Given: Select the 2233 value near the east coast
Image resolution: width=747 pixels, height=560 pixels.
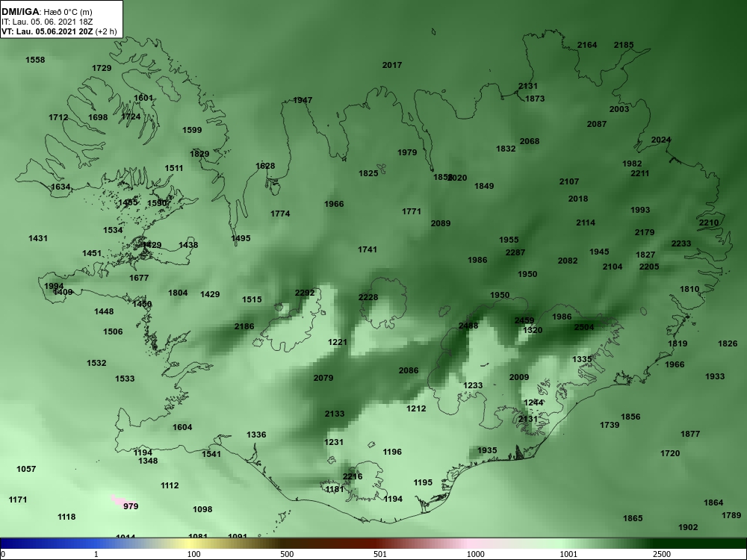Looking at the screenshot, I should click(x=681, y=244).
